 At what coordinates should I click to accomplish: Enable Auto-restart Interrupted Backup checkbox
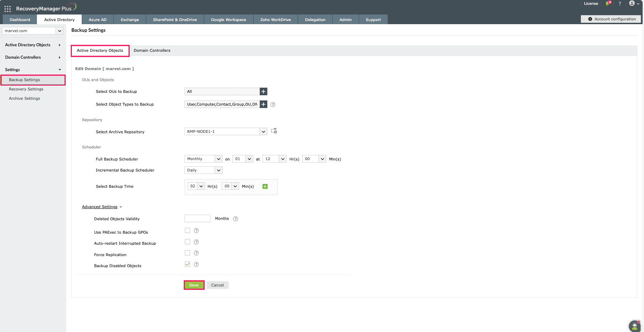point(187,242)
